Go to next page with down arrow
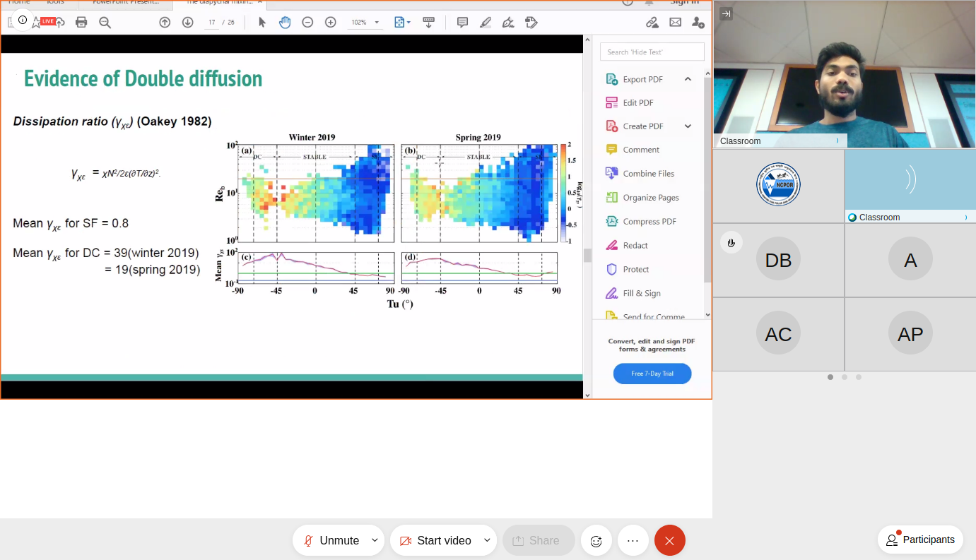976x560 pixels. pos(187,23)
